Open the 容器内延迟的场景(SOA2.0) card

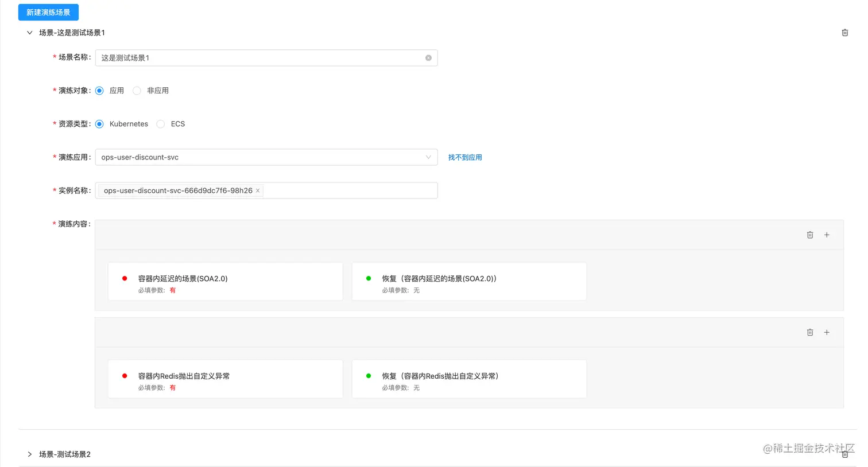tap(226, 282)
